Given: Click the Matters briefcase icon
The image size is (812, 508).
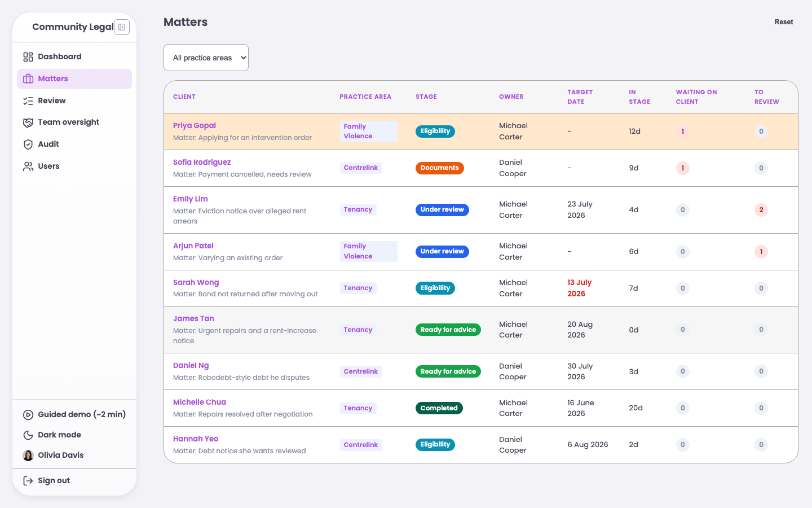Looking at the screenshot, I should (28, 79).
